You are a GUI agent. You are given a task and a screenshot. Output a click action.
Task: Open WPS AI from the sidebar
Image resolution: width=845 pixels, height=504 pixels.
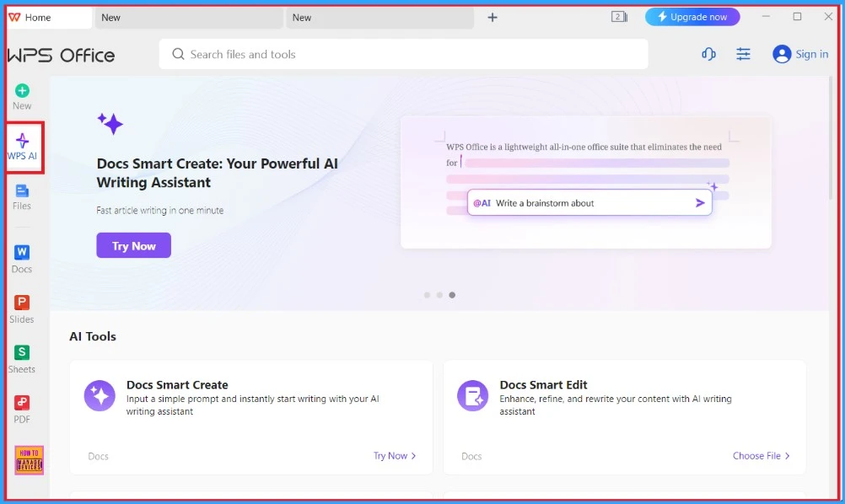tap(22, 147)
